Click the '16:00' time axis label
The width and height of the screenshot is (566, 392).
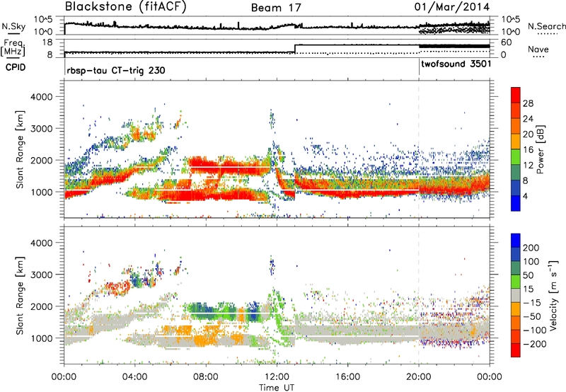coord(347,377)
